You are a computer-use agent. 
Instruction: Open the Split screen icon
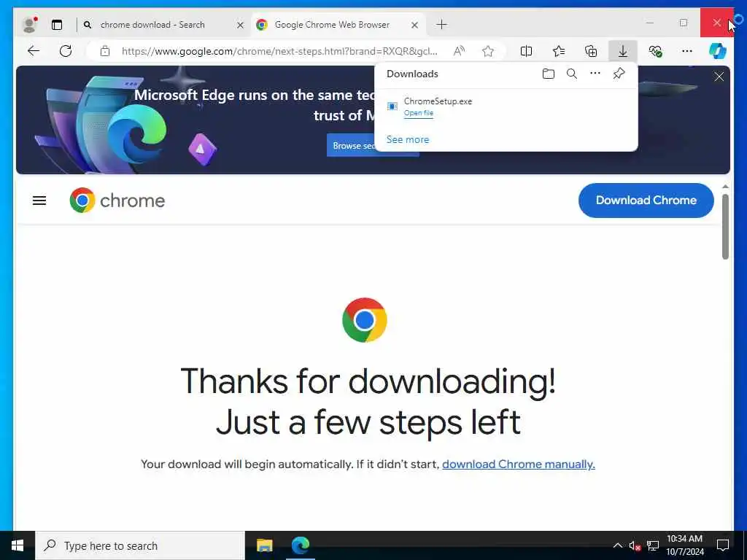[x=527, y=51]
